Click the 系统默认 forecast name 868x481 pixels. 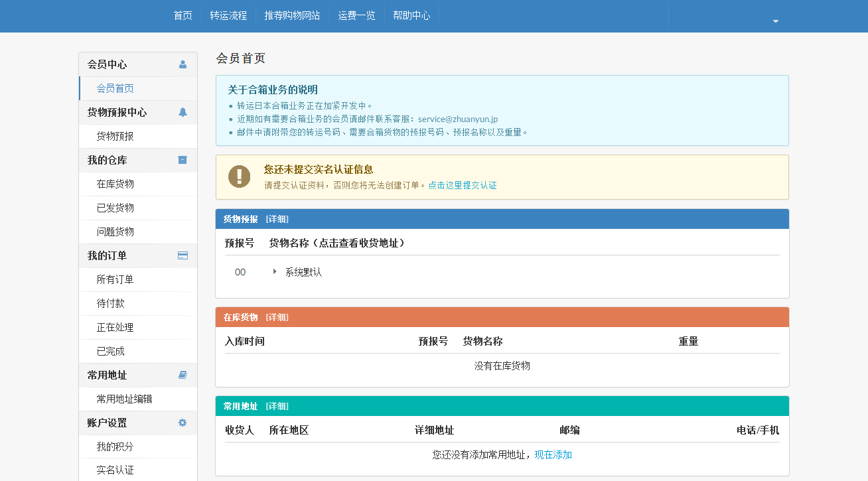click(x=304, y=272)
